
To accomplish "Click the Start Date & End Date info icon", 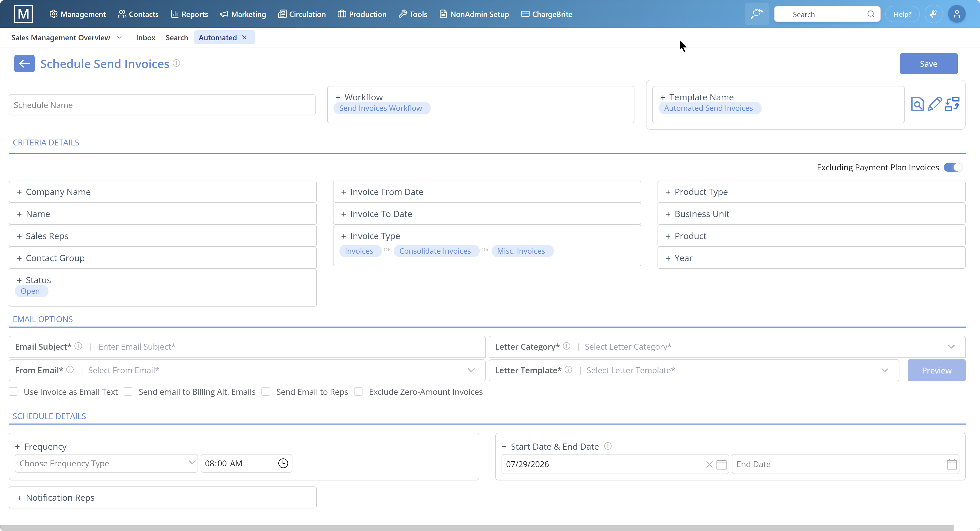I will 608,446.
